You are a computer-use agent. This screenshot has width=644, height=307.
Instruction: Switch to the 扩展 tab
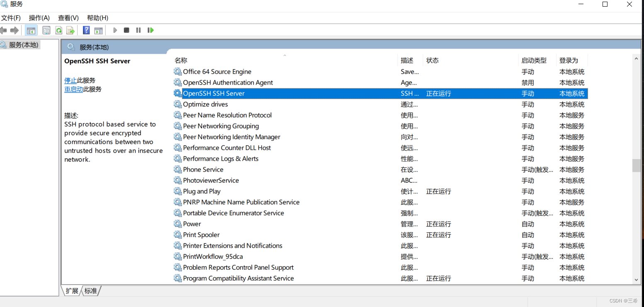coord(71,290)
